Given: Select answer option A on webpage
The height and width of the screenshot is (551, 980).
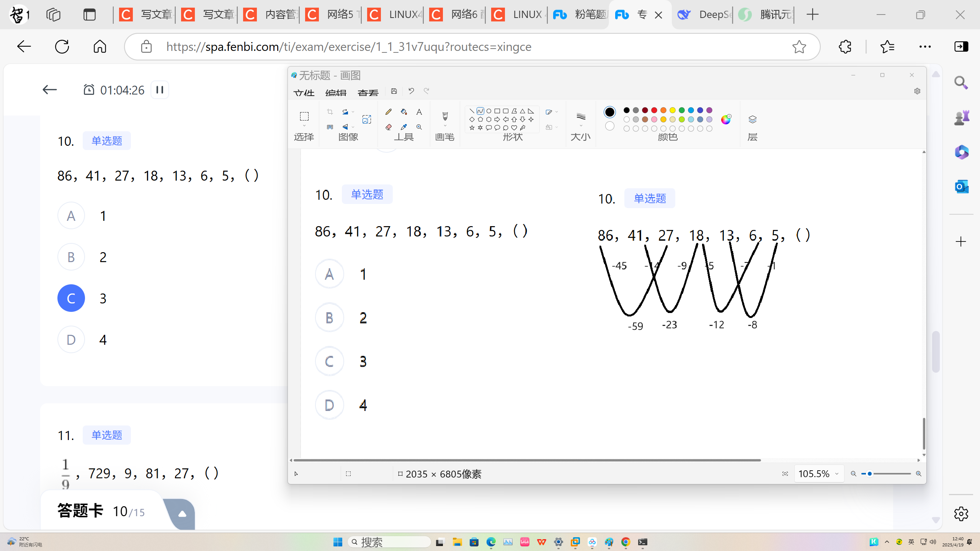Looking at the screenshot, I should tap(71, 216).
